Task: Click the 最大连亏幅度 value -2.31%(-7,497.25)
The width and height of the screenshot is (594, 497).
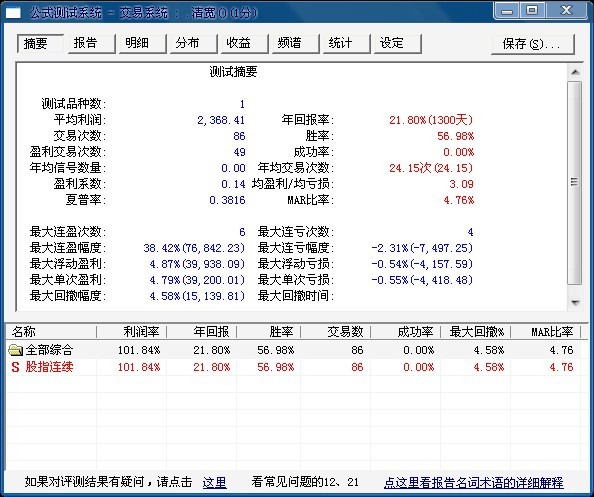Action: click(422, 248)
